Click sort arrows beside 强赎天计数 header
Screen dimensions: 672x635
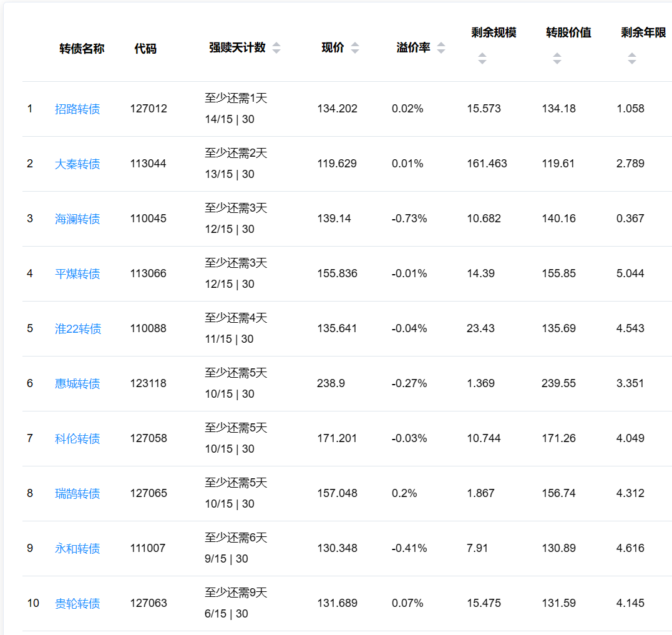[x=276, y=48]
